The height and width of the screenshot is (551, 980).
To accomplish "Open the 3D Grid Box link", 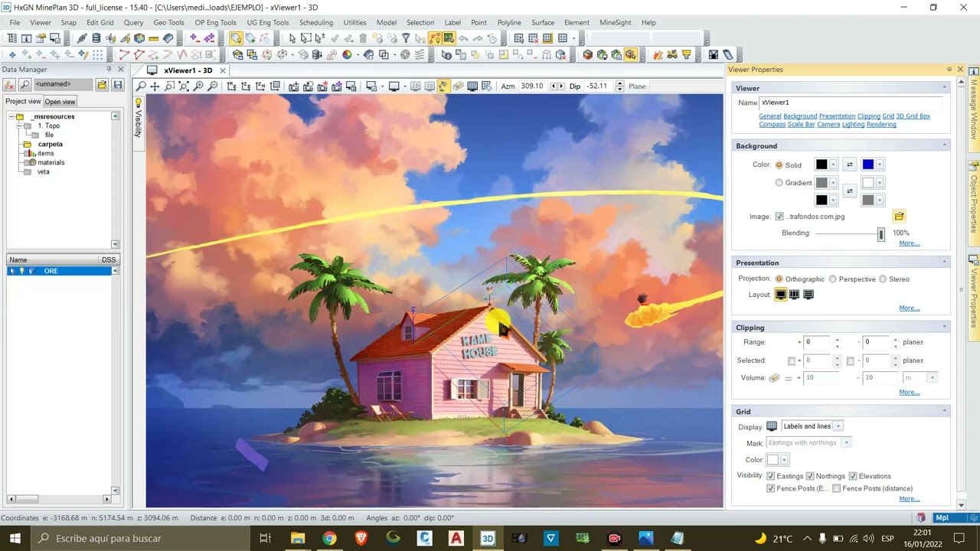I will pos(913,116).
